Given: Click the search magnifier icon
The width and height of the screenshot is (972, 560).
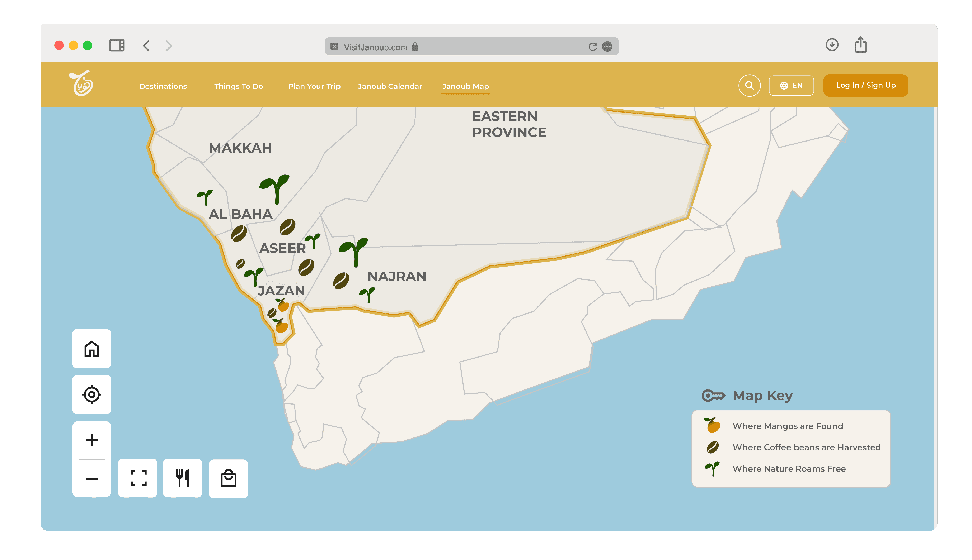Looking at the screenshot, I should click(749, 85).
